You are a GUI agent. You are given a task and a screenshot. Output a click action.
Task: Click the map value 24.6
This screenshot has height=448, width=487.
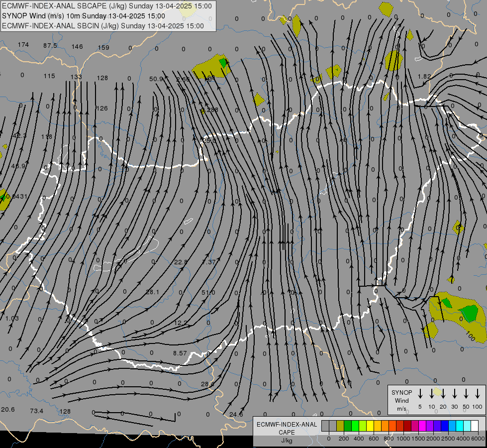coord(236,415)
